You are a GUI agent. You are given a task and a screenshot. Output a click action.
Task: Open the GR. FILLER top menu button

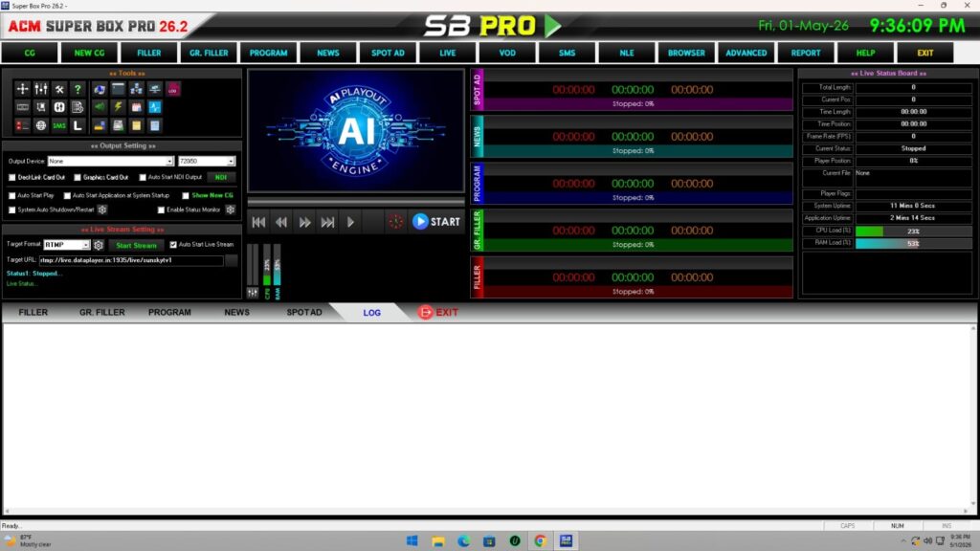209,54
